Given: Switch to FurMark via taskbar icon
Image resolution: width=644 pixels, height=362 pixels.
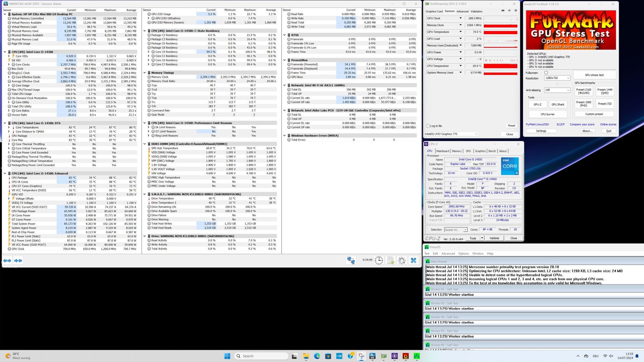Looking at the screenshot, I should (x=406, y=356).
